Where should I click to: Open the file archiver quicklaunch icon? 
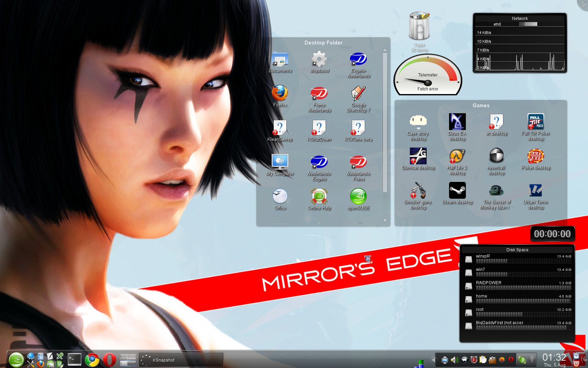pyautogui.click(x=41, y=356)
